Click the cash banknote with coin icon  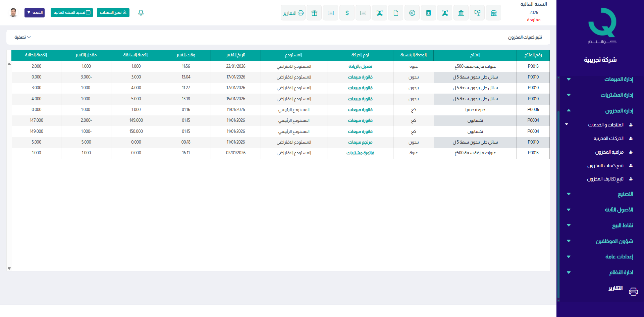pos(477,13)
